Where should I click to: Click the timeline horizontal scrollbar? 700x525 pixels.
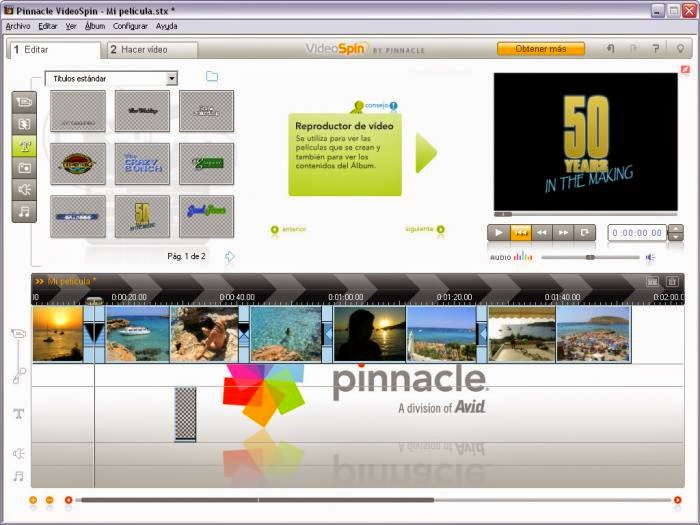pos(257,500)
